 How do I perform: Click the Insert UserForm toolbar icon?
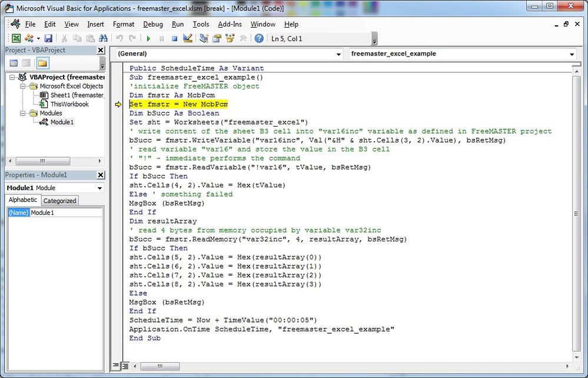click(x=28, y=38)
